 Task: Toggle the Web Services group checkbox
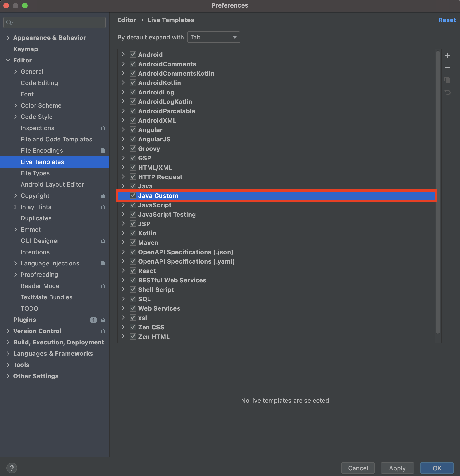pyautogui.click(x=133, y=308)
